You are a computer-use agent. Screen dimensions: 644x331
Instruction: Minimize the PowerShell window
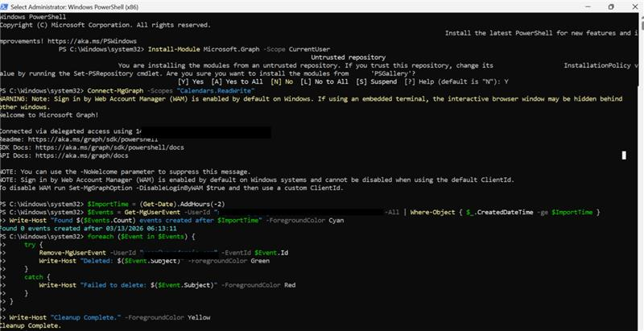[x=588, y=7]
